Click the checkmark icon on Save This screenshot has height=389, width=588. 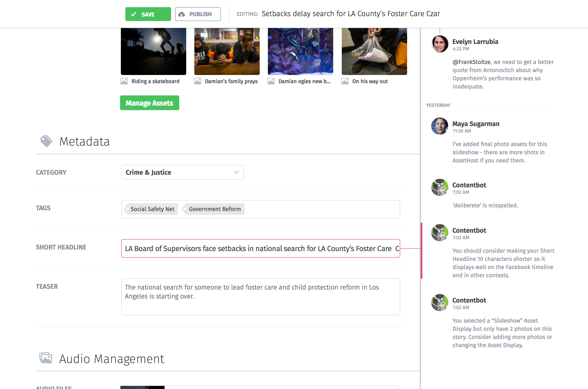point(134,14)
